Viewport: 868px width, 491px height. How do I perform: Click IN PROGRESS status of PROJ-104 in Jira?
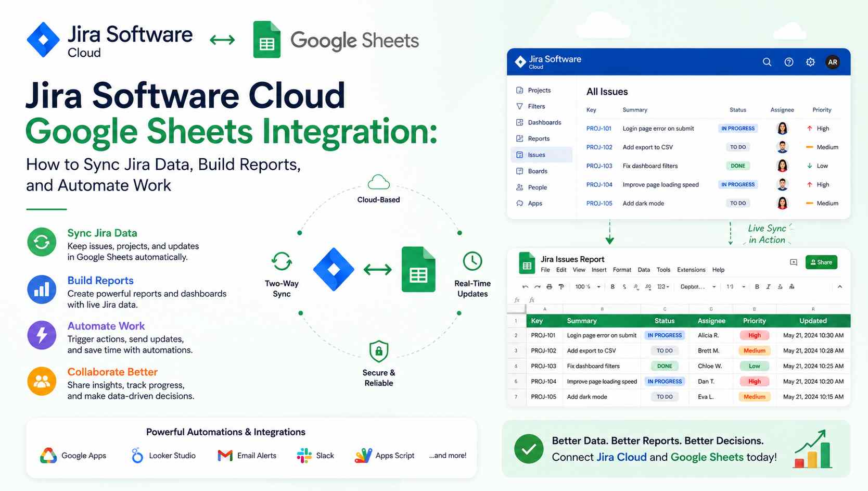pyautogui.click(x=738, y=185)
